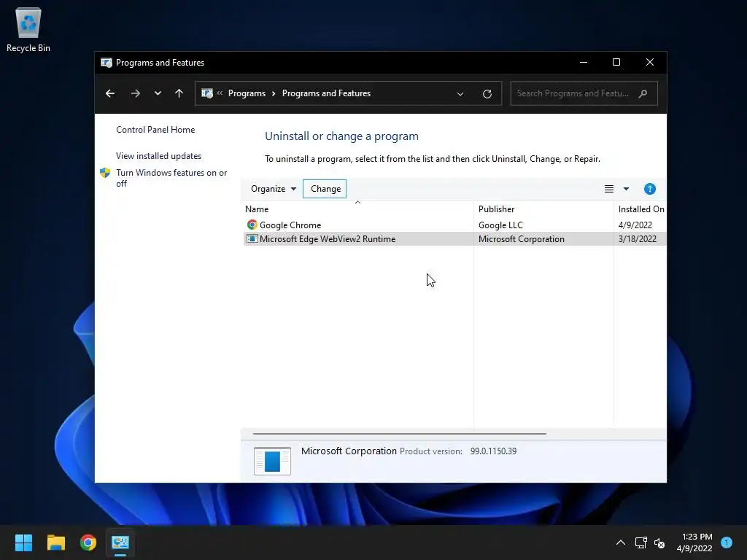Click the forward navigation arrow
Image resolution: width=747 pixels, height=560 pixels.
pos(135,93)
